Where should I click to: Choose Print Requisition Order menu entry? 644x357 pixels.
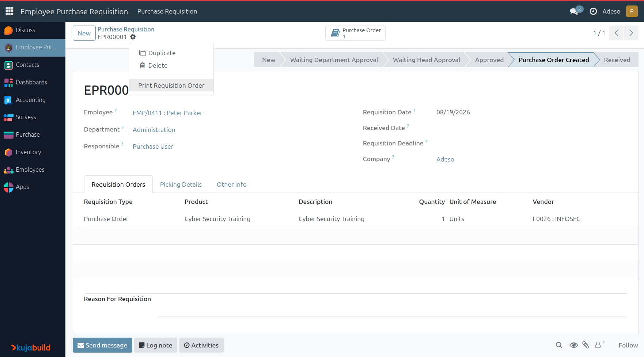pos(171,86)
